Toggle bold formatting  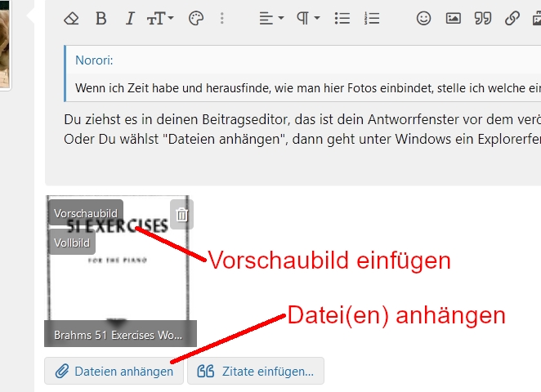tap(101, 18)
